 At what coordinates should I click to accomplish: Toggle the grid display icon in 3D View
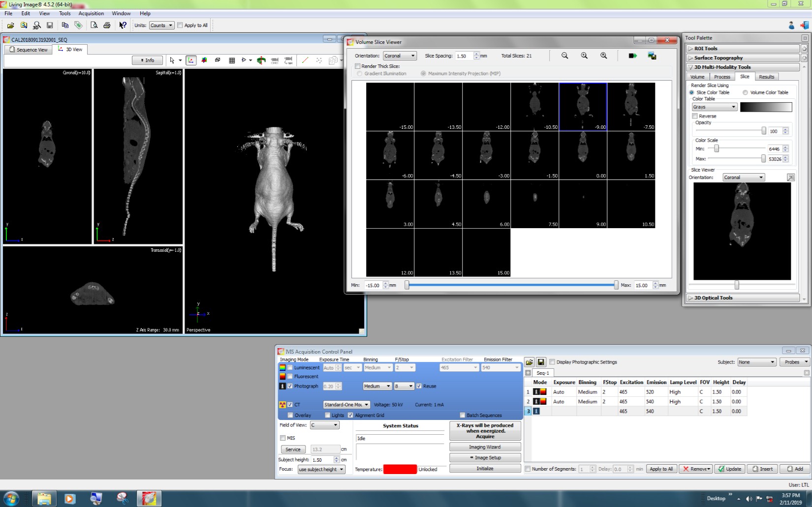(x=231, y=60)
